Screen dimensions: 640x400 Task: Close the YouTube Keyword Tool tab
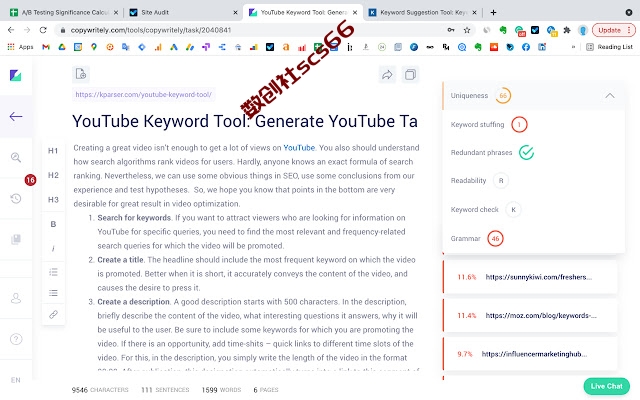tap(355, 13)
